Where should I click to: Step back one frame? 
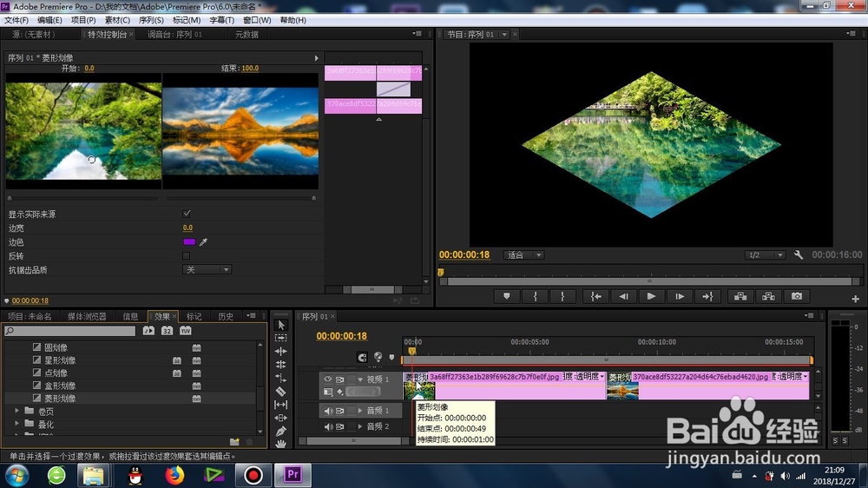[623, 296]
